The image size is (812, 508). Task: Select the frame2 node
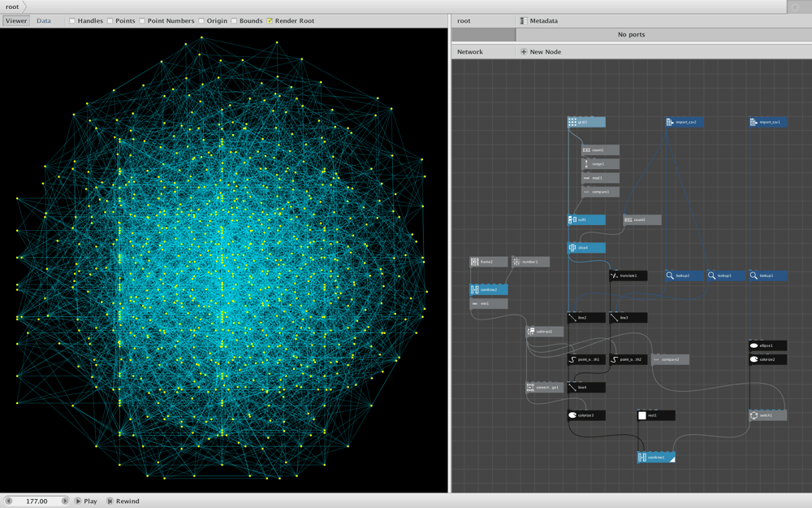pyautogui.click(x=488, y=262)
